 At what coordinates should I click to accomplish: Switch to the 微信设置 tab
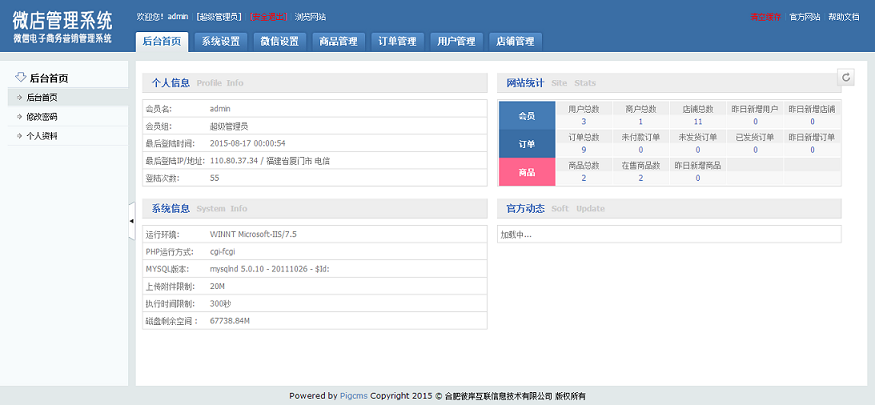tap(279, 42)
